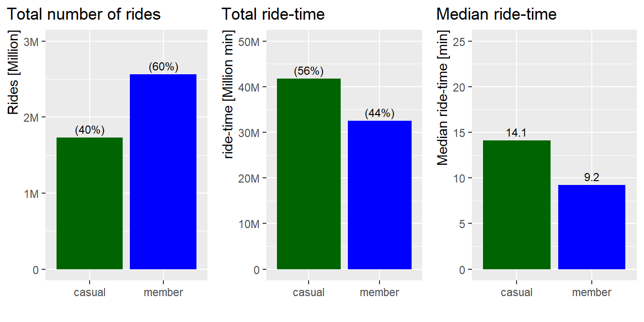644x322 pixels.
Task: Click the 14.1 value label
Action: [x=517, y=133]
